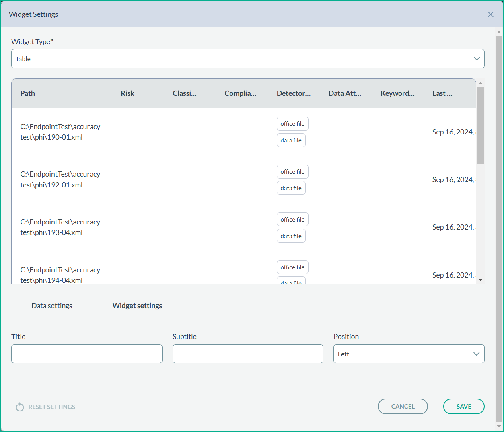Close the Widget Settings dialog
This screenshot has width=504, height=432.
490,14
